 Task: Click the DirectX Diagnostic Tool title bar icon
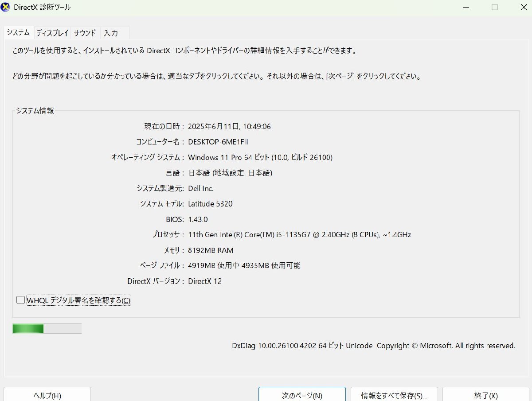pyautogui.click(x=6, y=7)
